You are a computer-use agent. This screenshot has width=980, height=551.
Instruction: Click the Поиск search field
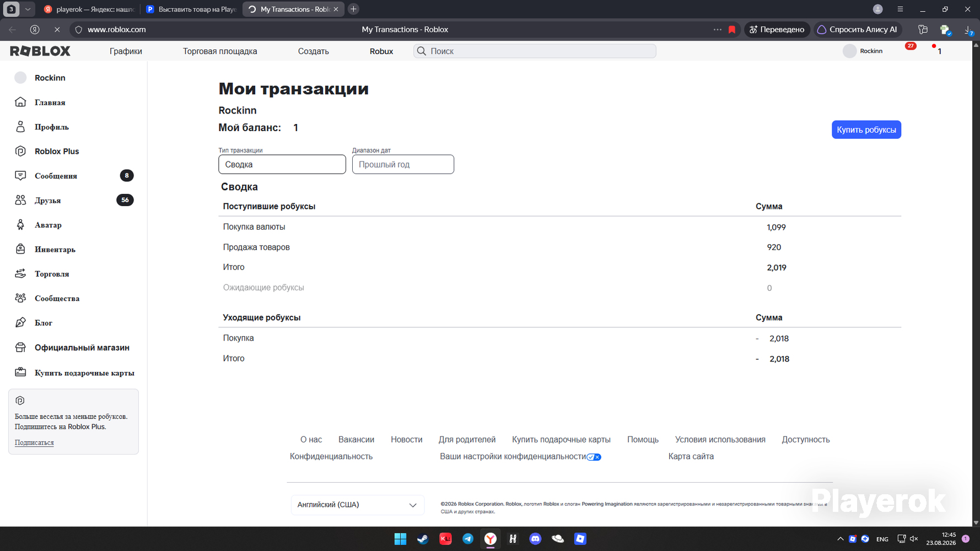(535, 51)
